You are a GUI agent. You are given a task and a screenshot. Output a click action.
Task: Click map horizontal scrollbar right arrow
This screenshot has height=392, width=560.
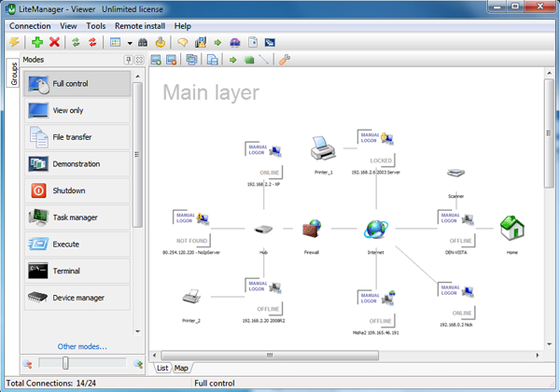[538, 356]
